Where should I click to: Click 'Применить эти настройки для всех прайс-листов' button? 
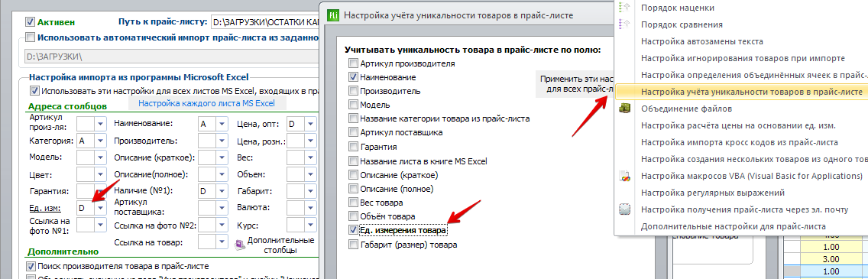click(x=575, y=83)
